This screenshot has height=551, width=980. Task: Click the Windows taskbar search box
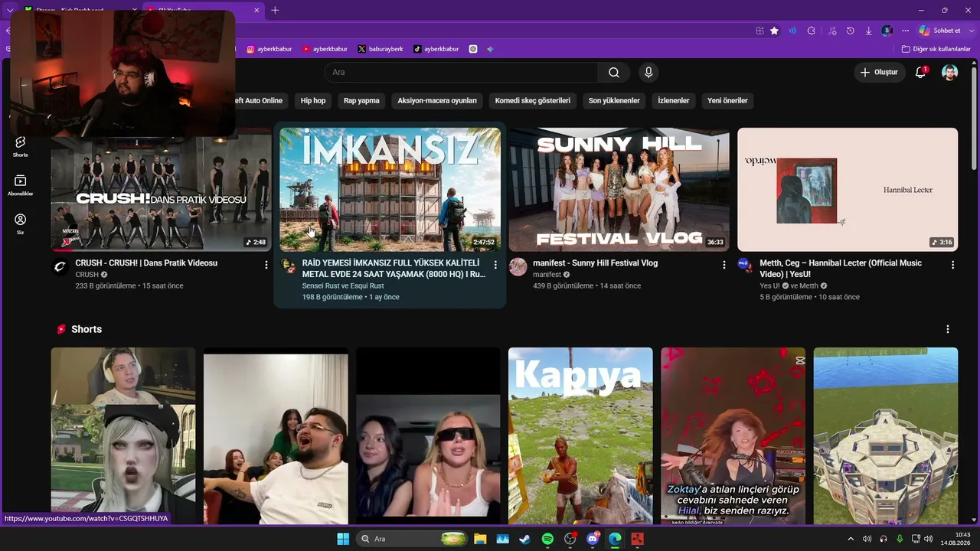411,539
